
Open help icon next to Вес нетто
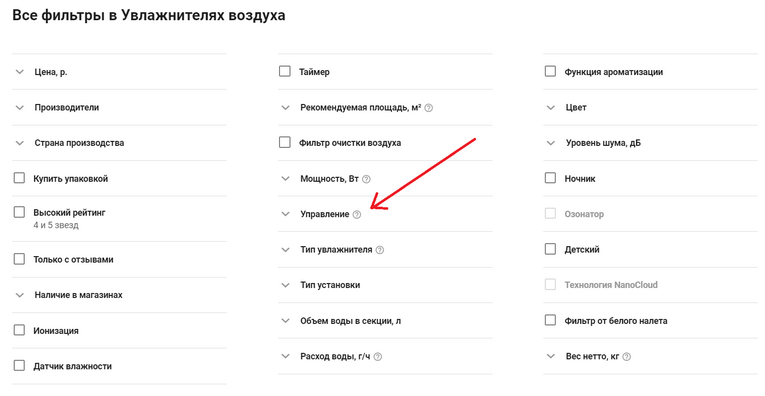(627, 357)
